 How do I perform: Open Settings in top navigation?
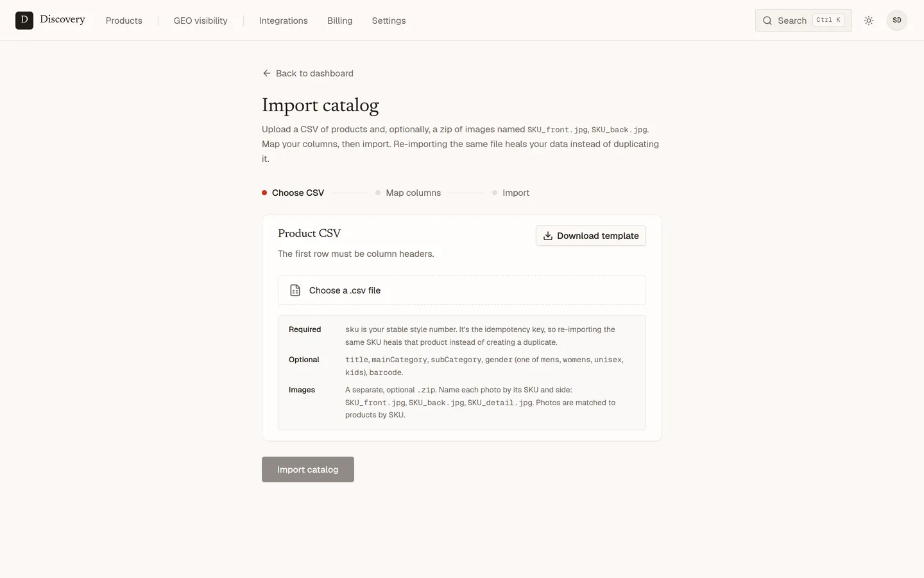click(389, 21)
